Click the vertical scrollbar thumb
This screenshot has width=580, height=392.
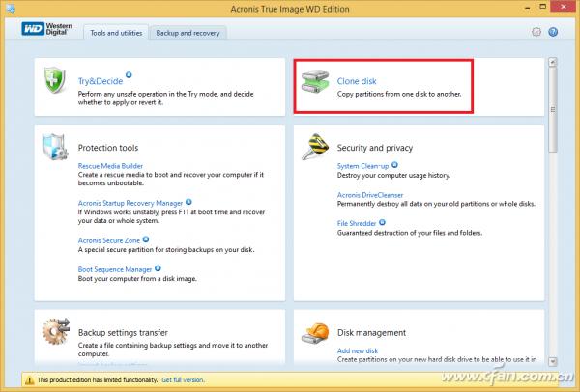[553, 109]
